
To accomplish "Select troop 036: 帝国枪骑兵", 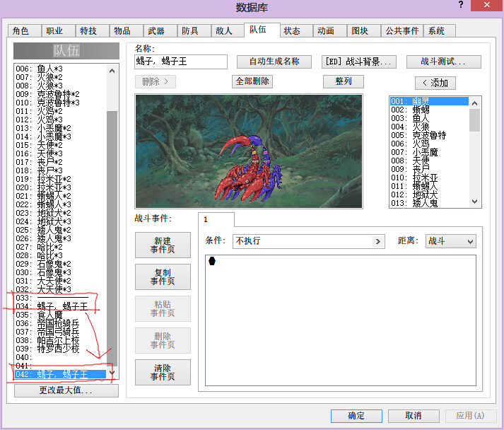I will tap(60, 323).
